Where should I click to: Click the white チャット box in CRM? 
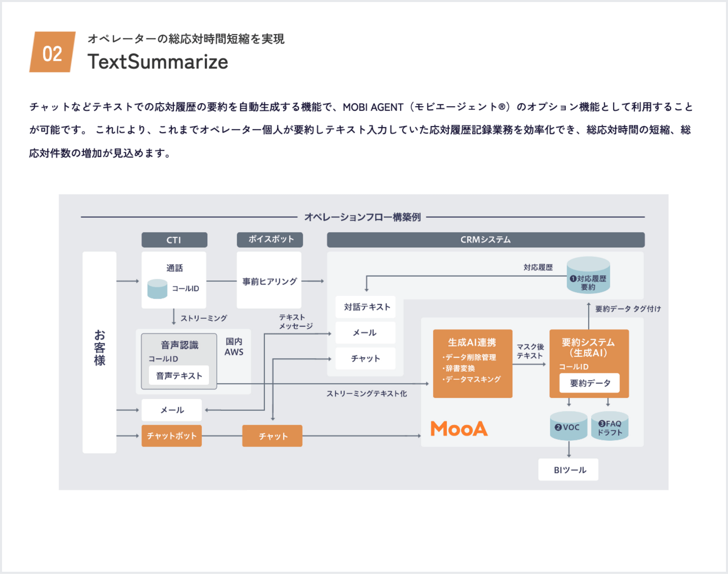pyautogui.click(x=365, y=358)
